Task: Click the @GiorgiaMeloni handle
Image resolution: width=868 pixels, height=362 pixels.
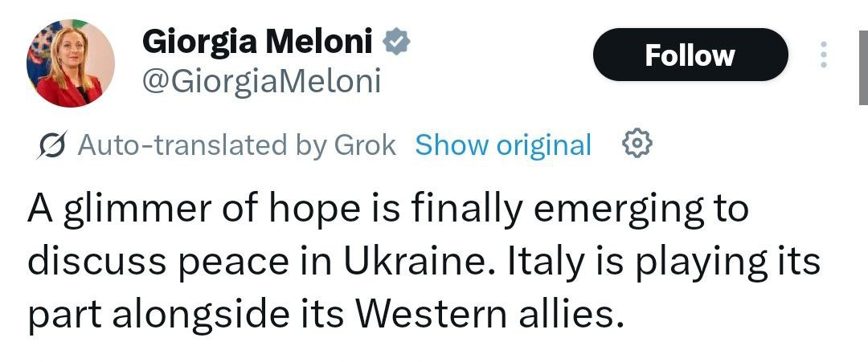Action: (x=261, y=81)
